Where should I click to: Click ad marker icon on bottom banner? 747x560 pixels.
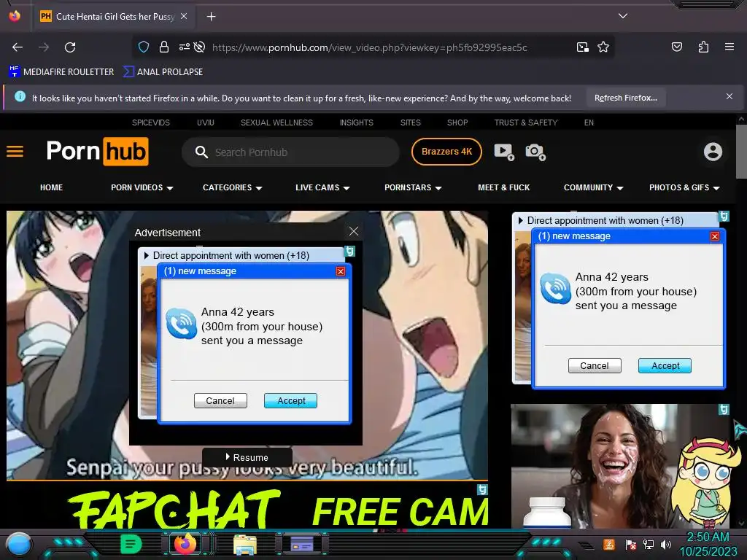pyautogui.click(x=482, y=489)
